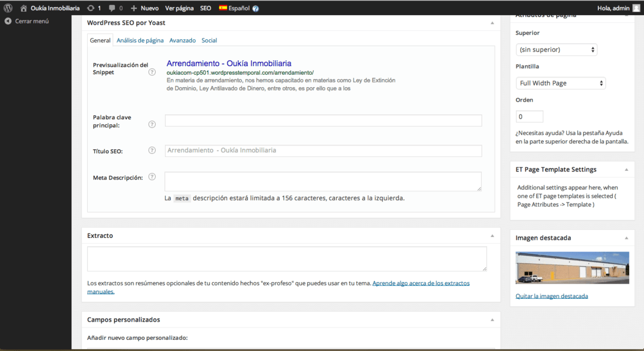Image resolution: width=644 pixels, height=351 pixels.
Task: Open the Español language menu
Action: coord(239,8)
